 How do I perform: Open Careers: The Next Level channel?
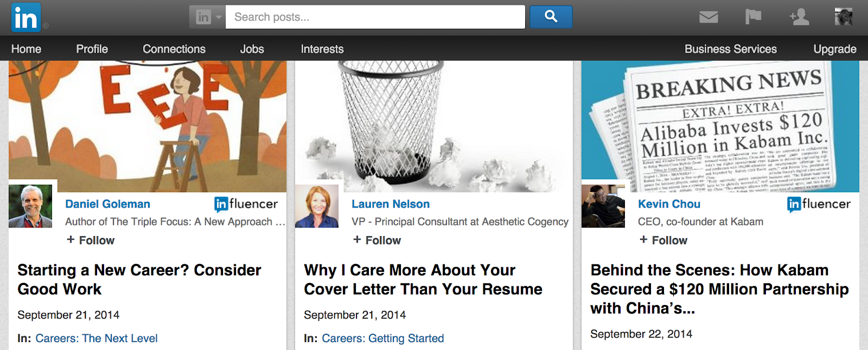click(x=97, y=339)
